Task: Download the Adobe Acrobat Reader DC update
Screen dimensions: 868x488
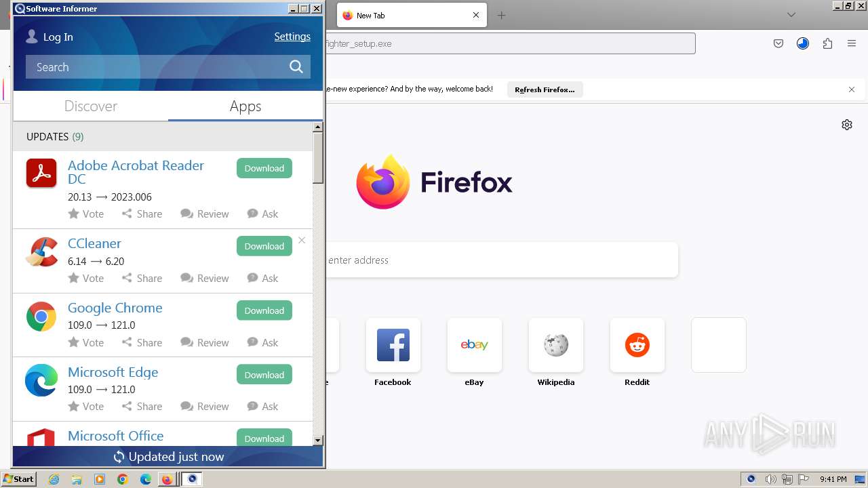Action: (264, 168)
